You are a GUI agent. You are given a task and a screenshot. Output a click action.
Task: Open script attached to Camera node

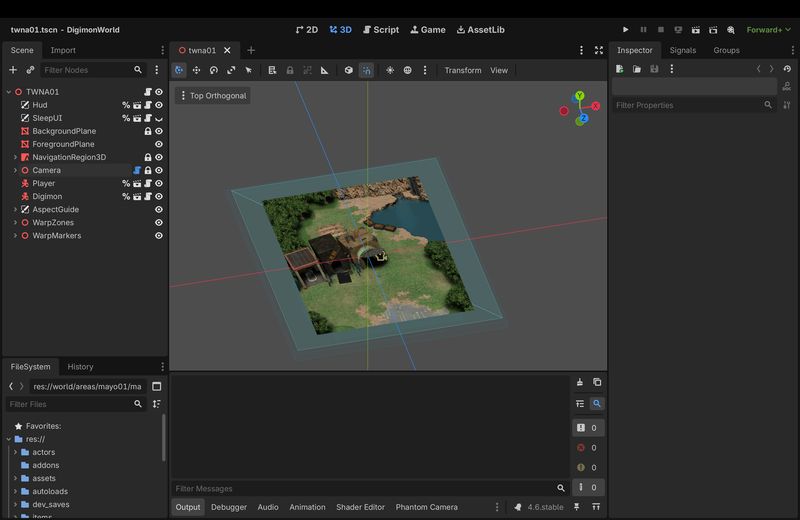pos(137,170)
